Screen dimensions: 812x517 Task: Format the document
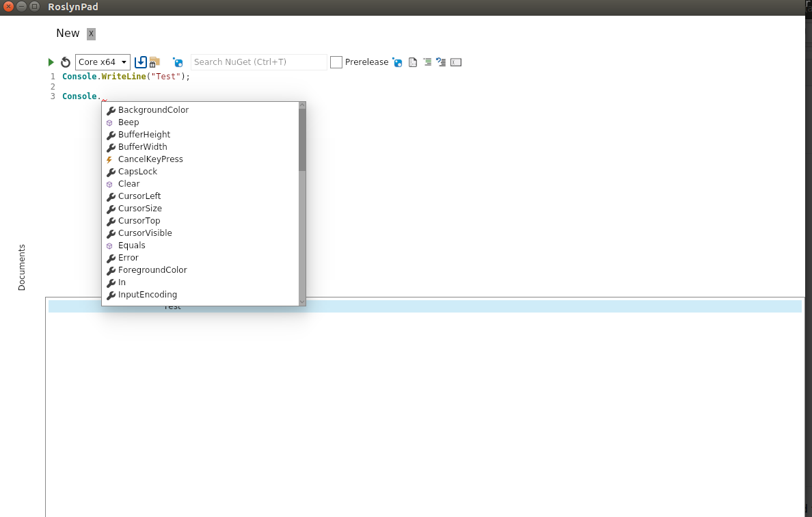pyautogui.click(x=413, y=62)
